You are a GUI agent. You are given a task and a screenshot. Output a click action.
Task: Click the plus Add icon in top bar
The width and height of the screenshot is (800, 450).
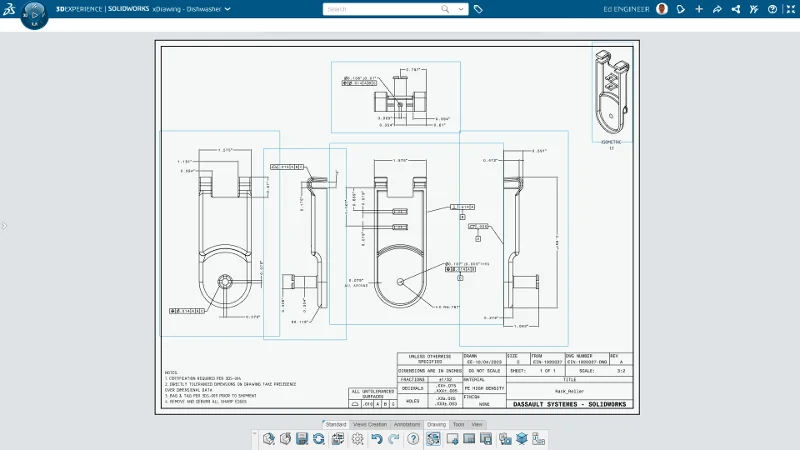[x=699, y=9]
